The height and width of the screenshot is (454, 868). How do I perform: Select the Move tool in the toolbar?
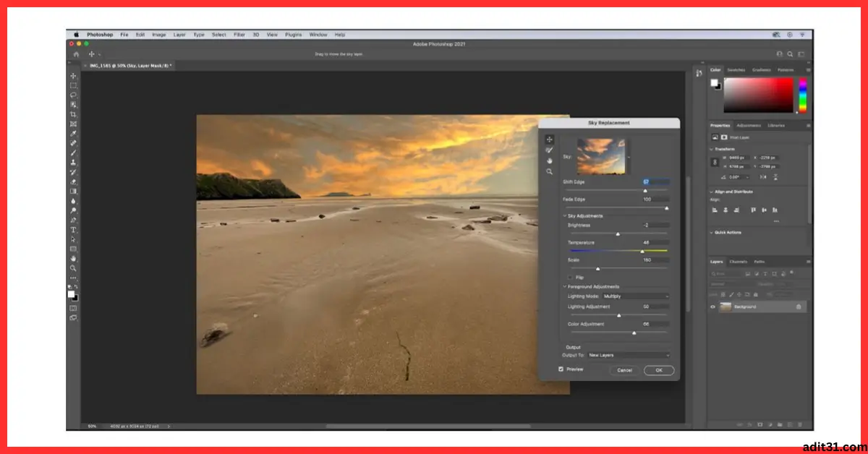pyautogui.click(x=73, y=74)
